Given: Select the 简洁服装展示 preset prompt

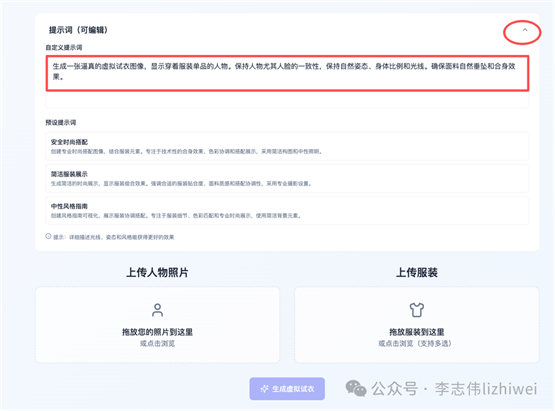Looking at the screenshot, I should (x=287, y=178).
